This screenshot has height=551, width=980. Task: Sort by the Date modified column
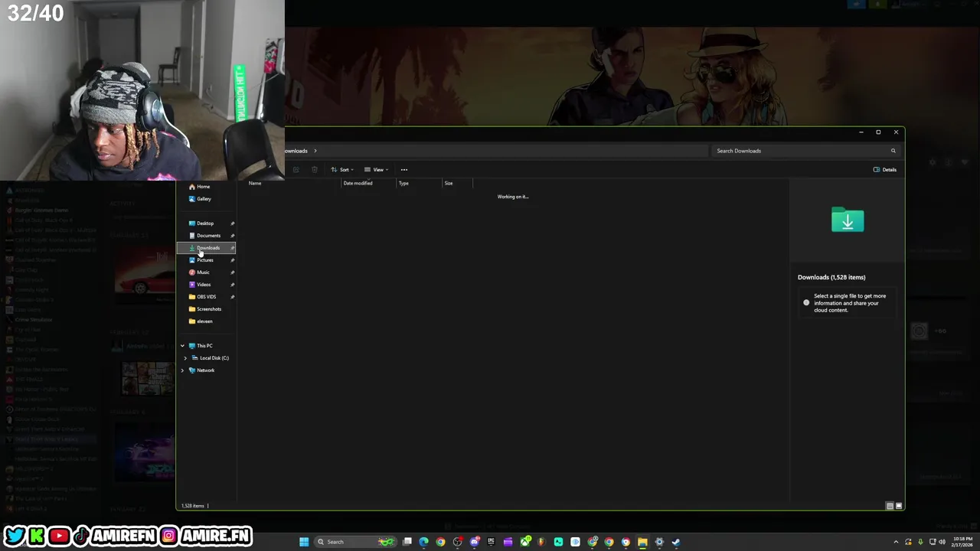pos(358,184)
